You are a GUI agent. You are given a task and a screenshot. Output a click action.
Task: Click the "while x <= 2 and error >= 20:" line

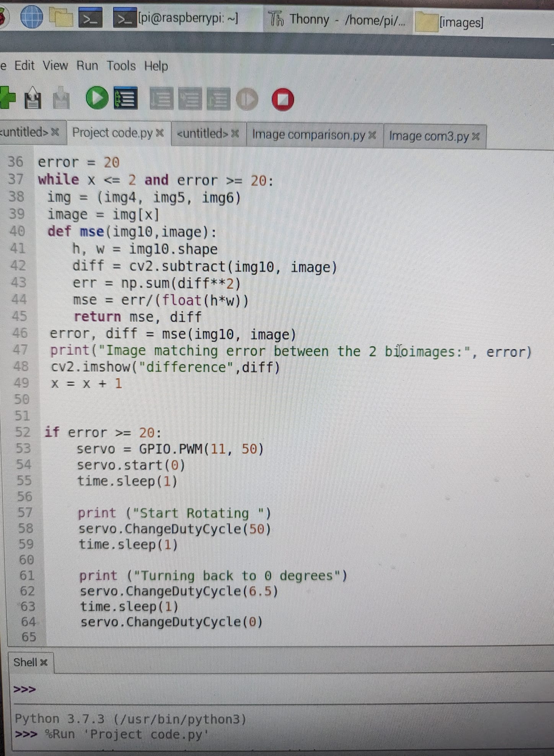tap(156, 180)
